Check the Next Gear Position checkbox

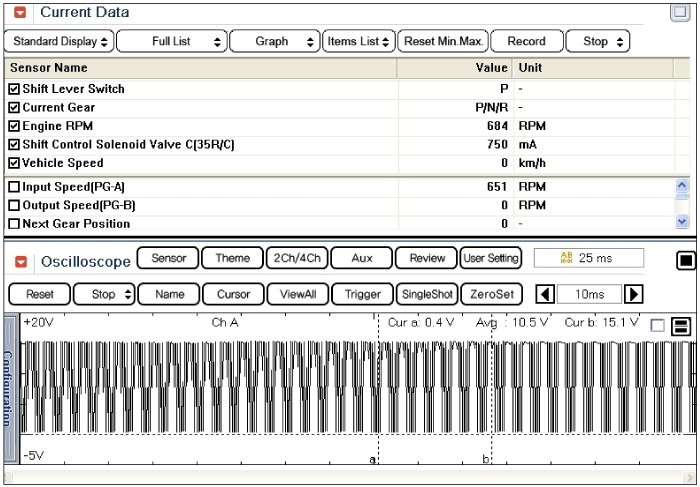14,224
